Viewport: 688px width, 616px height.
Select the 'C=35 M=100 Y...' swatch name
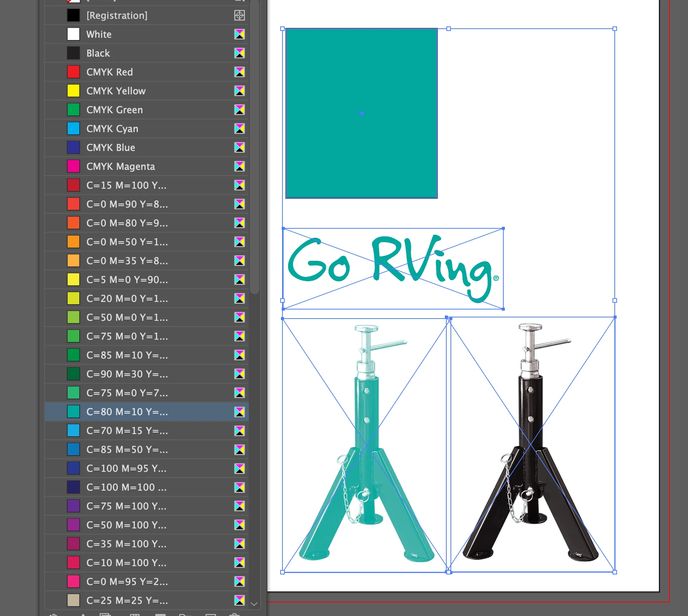click(x=126, y=544)
